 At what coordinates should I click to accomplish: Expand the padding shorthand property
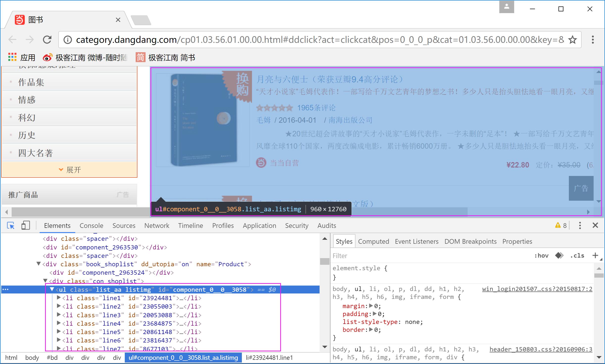click(x=375, y=314)
